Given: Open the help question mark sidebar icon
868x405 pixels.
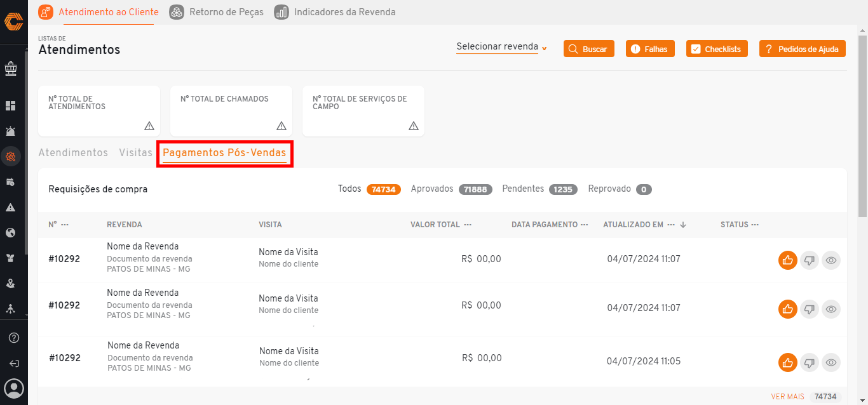Looking at the screenshot, I should pos(14,338).
